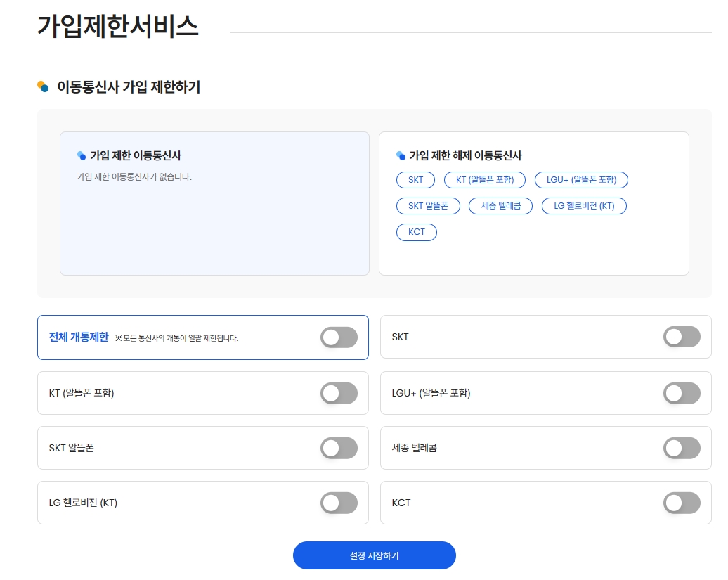Screen dimensions: 728x580
Task: Toggle the LG 헬로비전 (KT) restriction switch
Action: pos(339,503)
